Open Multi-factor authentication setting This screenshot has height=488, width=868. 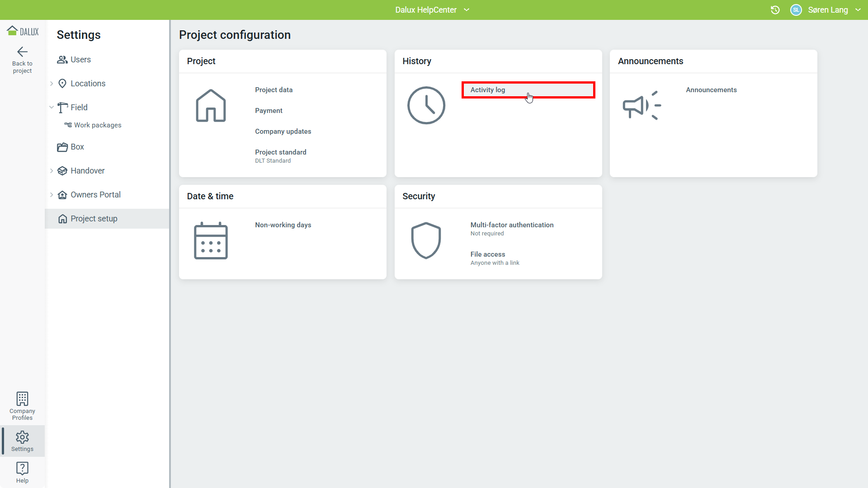coord(512,225)
